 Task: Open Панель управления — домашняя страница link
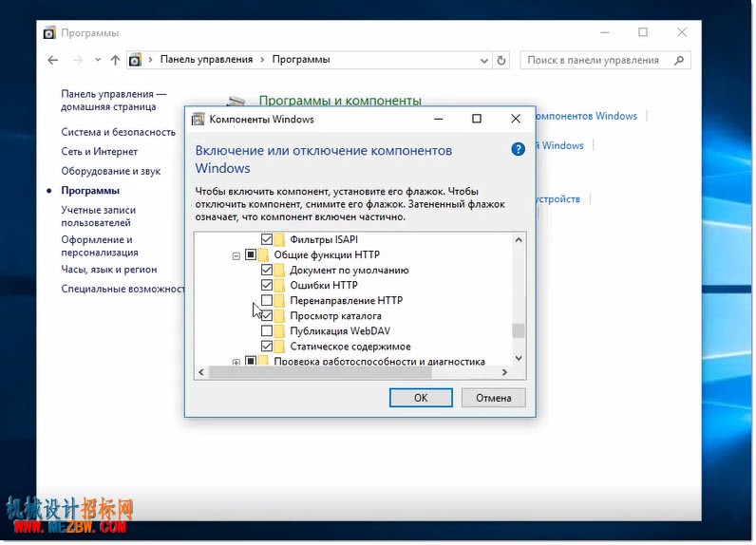click(x=113, y=101)
